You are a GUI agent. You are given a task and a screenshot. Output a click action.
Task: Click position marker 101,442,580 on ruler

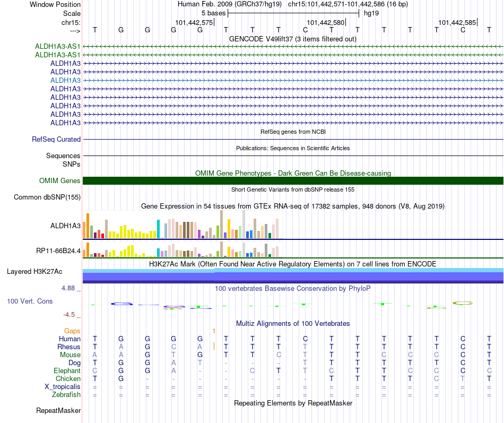pos(326,22)
